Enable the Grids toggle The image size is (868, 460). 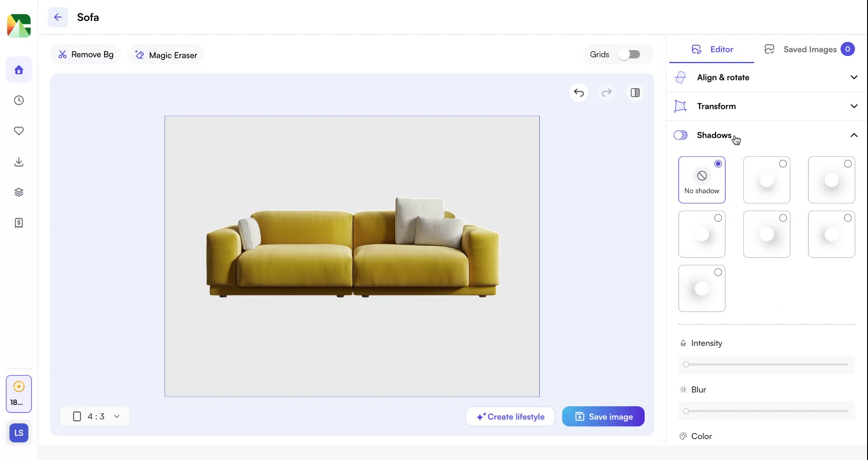[x=630, y=54]
